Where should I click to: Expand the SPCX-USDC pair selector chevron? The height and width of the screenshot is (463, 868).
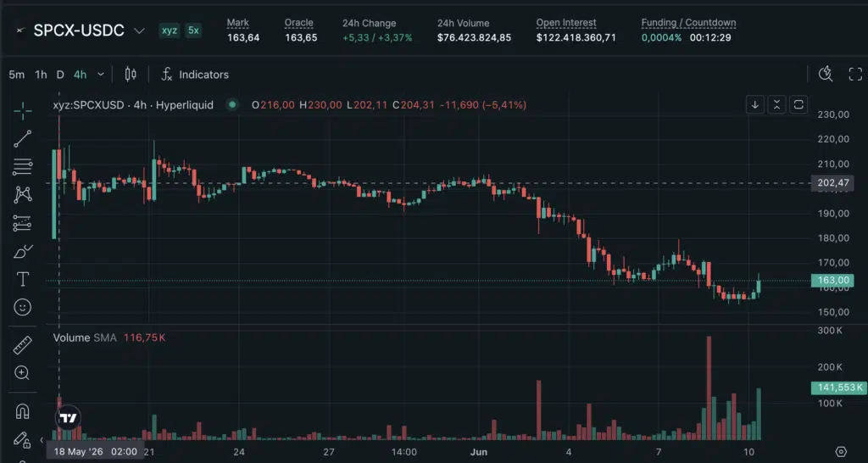click(x=140, y=31)
